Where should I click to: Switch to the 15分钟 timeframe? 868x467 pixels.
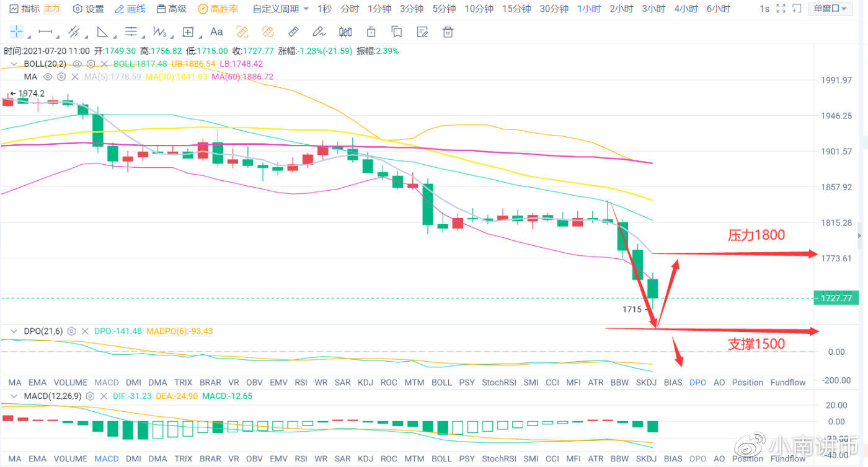click(516, 9)
